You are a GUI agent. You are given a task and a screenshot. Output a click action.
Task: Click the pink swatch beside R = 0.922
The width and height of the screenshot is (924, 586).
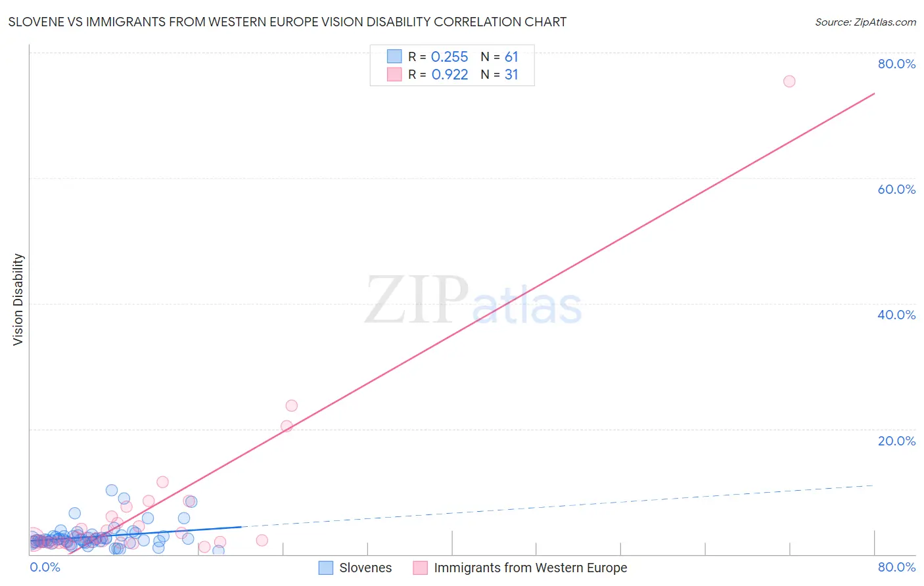click(394, 74)
